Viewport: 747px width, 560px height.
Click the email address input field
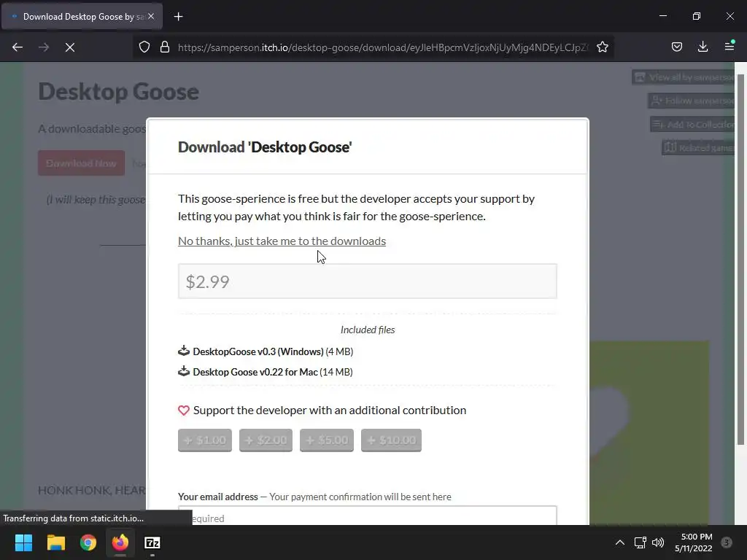click(x=368, y=516)
